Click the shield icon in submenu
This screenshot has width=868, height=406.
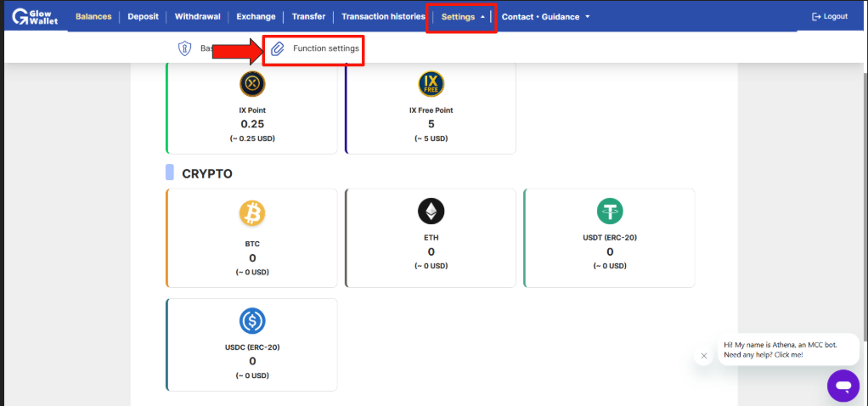(x=183, y=48)
